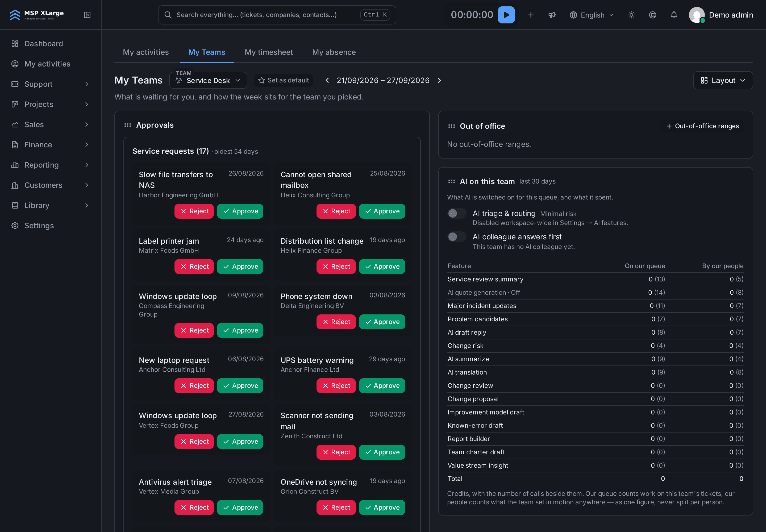The height and width of the screenshot is (532, 766).
Task: Switch to the My activities tab
Action: 146,52
